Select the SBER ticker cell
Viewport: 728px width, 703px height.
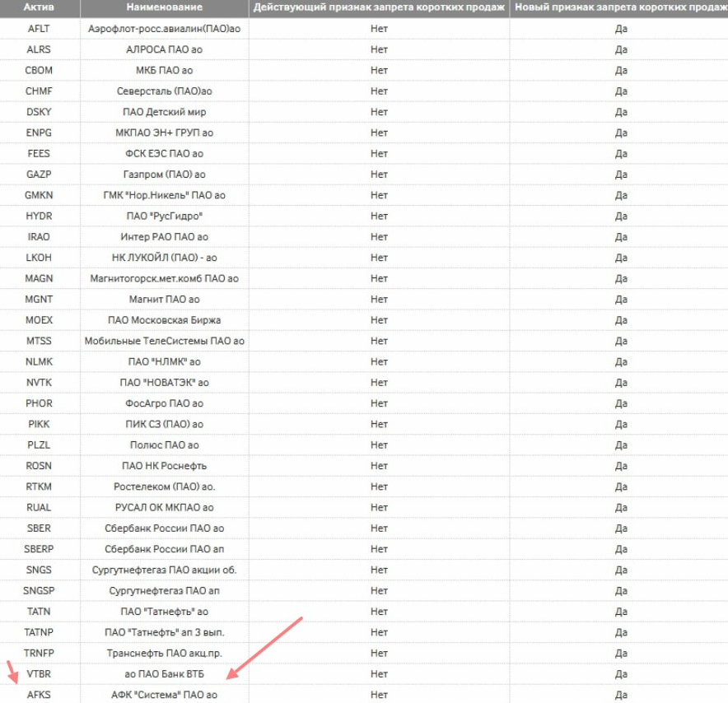pos(39,528)
